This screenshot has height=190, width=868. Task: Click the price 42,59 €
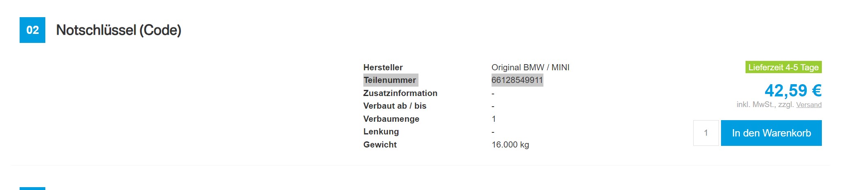[x=793, y=90]
